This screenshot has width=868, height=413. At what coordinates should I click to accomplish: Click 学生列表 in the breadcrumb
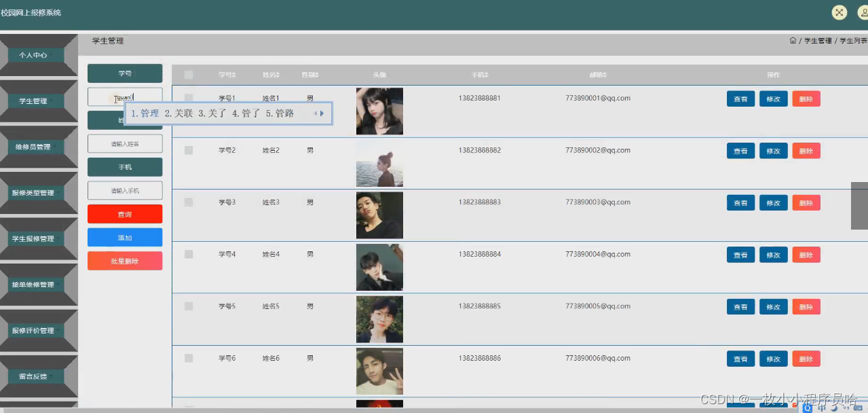[853, 41]
